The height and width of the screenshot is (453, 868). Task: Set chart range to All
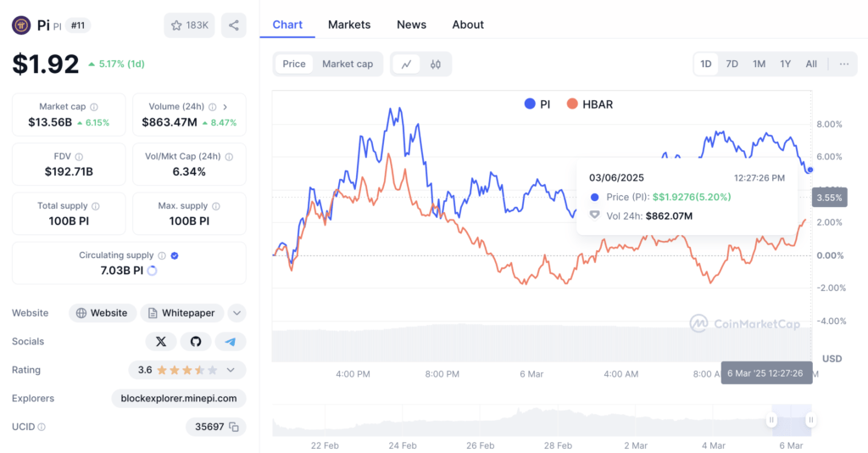(x=811, y=64)
